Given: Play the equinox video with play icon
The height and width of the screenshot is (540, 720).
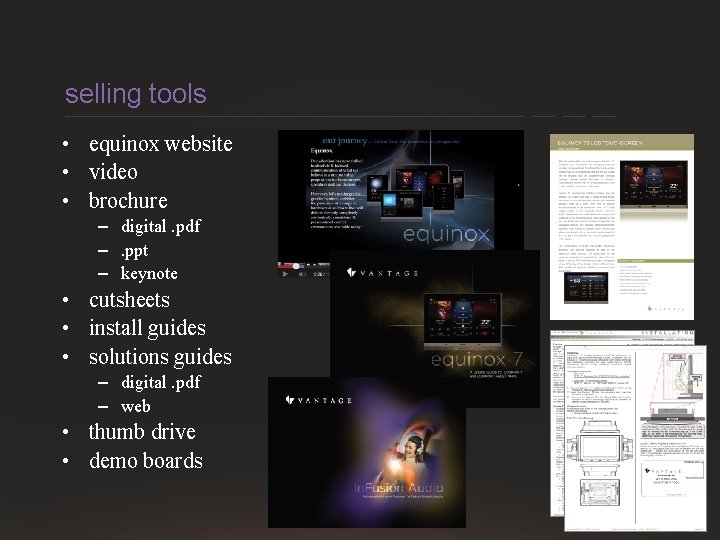Looking at the screenshot, I should 285,274.
